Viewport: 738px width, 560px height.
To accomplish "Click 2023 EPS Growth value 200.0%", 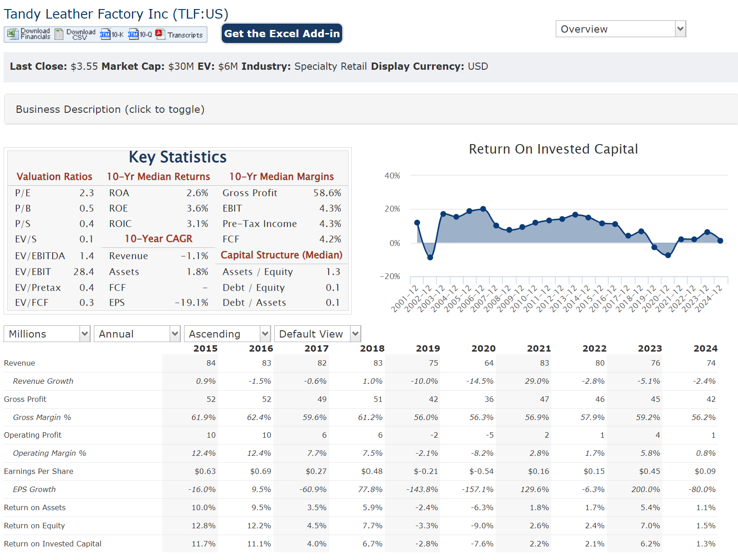I will click(x=646, y=489).
